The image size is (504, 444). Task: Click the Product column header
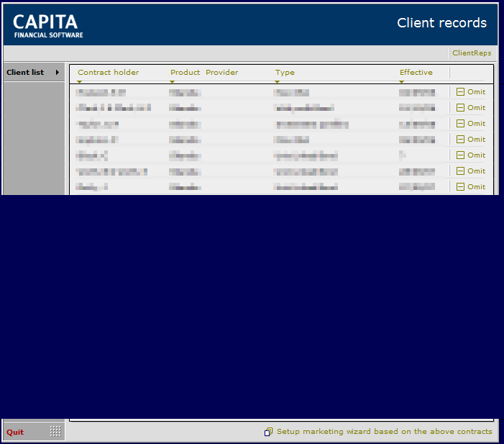[x=185, y=73]
